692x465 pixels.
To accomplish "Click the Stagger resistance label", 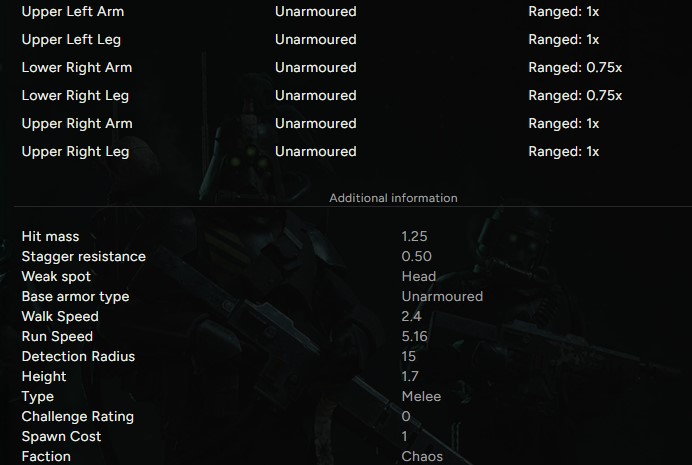I will pyautogui.click(x=84, y=257).
